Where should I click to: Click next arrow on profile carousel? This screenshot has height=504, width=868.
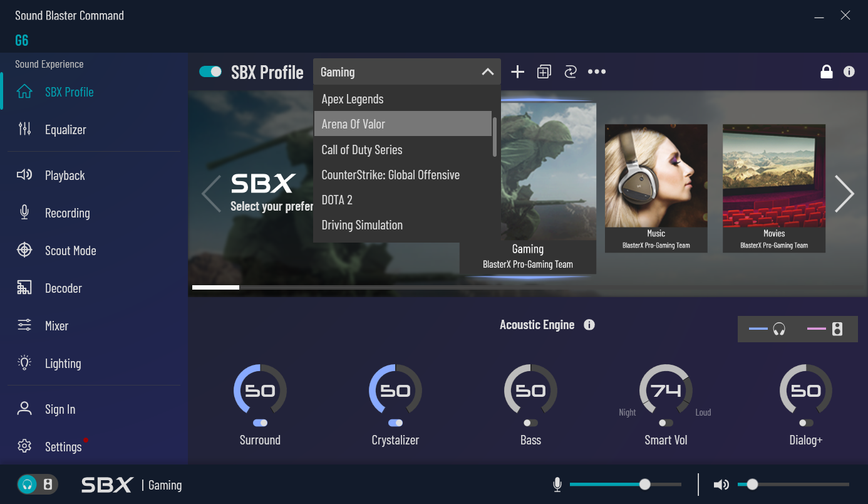(844, 194)
